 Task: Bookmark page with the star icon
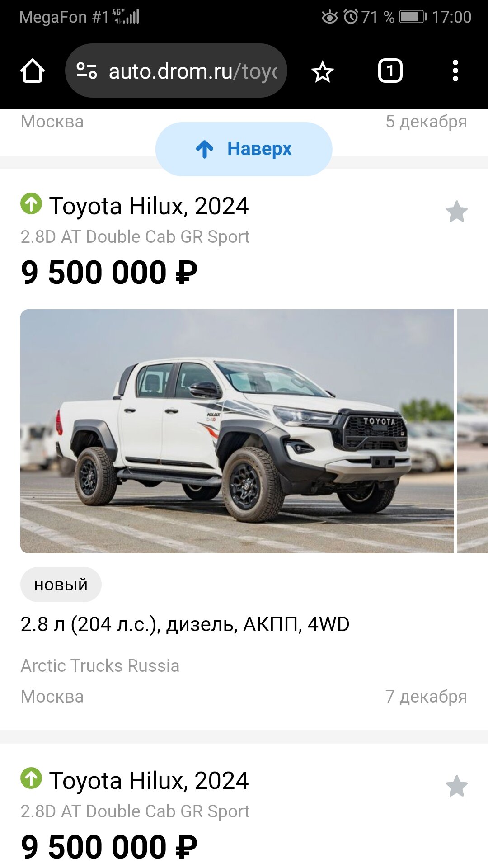point(323,71)
